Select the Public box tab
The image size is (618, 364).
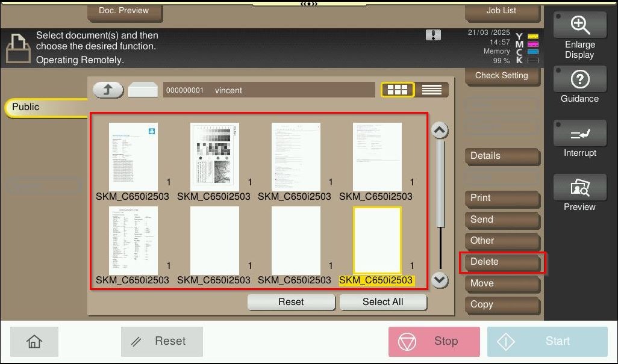pos(45,107)
